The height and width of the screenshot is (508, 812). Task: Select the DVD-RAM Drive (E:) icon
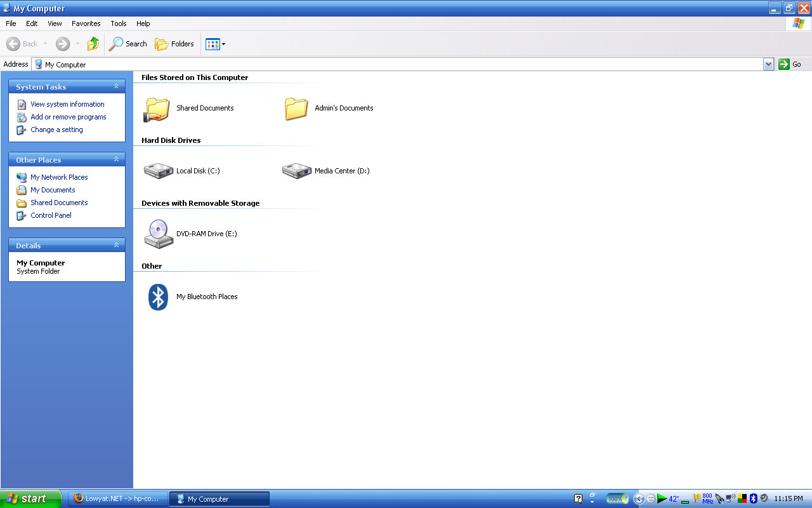tap(158, 234)
